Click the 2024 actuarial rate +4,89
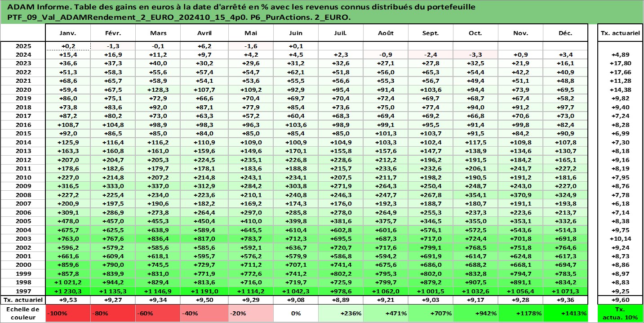This screenshot has width=644, height=323. coord(620,54)
